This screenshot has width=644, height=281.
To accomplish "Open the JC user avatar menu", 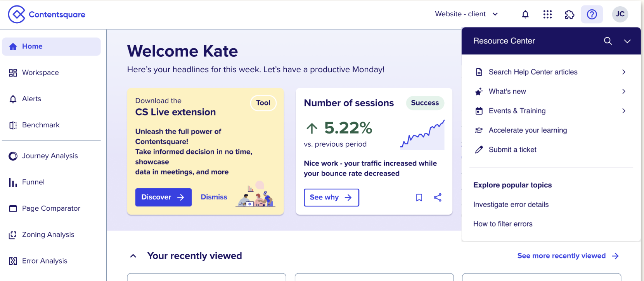I will [620, 14].
